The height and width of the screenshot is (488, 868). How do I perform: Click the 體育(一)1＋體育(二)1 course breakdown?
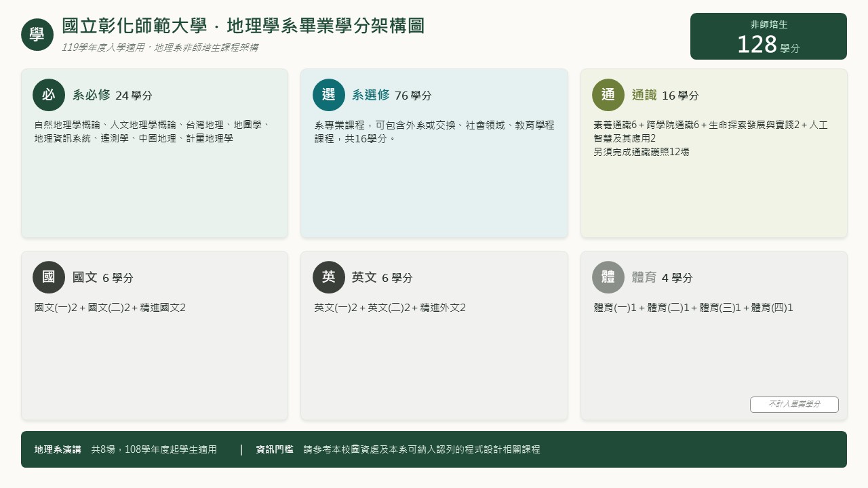[x=693, y=308]
